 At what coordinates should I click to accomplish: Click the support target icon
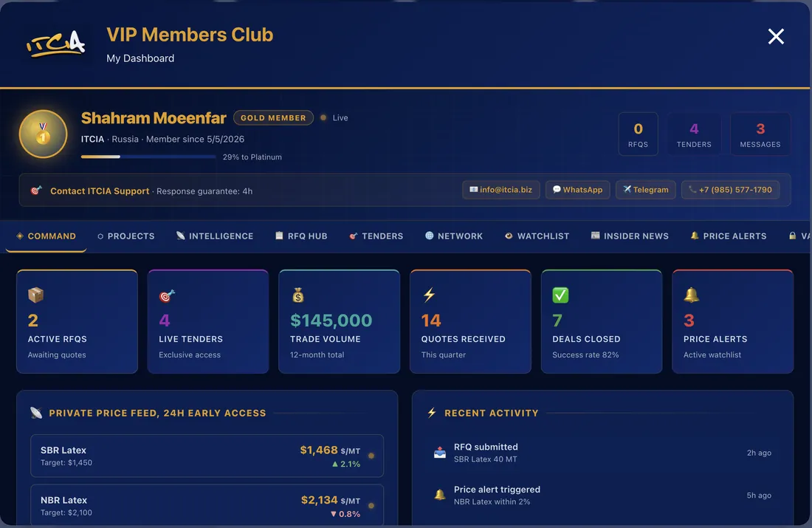tap(35, 191)
